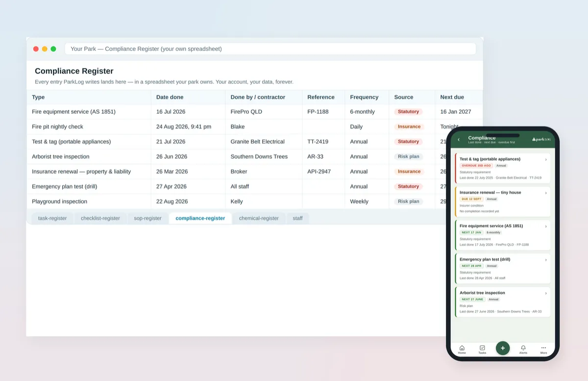Viewport: 588px width, 381px height.
Task: Click the green maximize window dot
Action: click(53, 49)
